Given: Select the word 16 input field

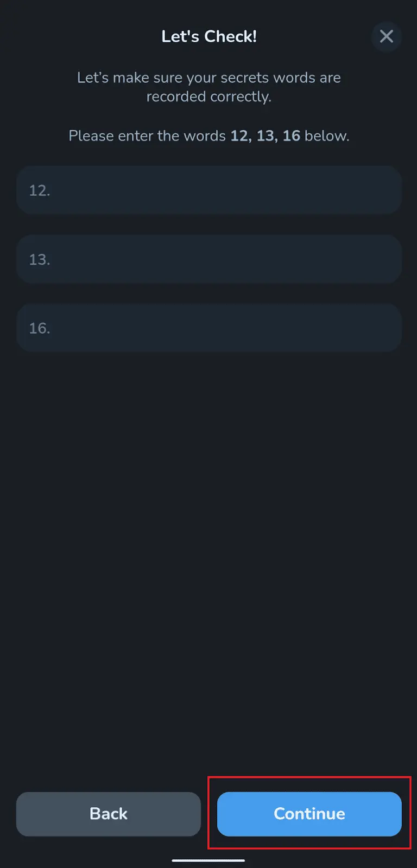Looking at the screenshot, I should point(209,328).
